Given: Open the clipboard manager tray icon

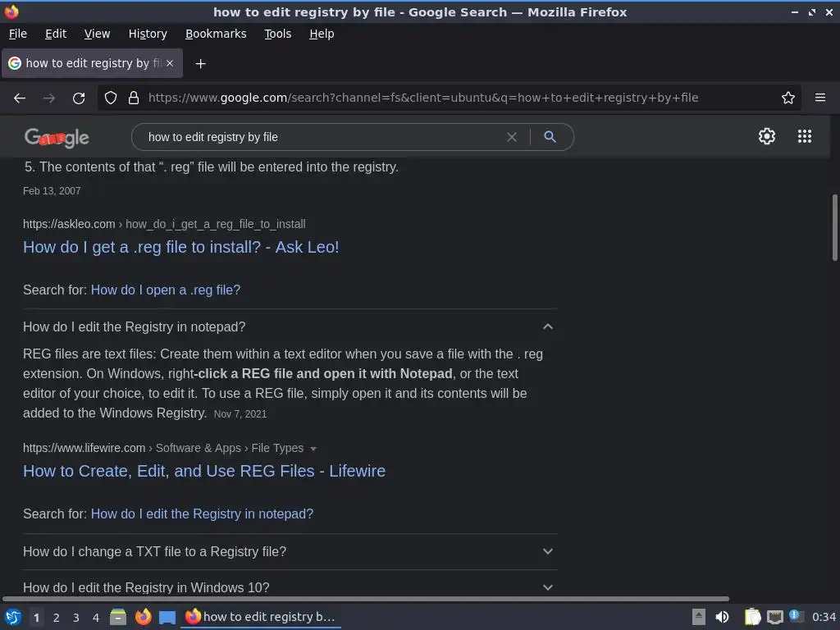Looking at the screenshot, I should coord(752,617).
